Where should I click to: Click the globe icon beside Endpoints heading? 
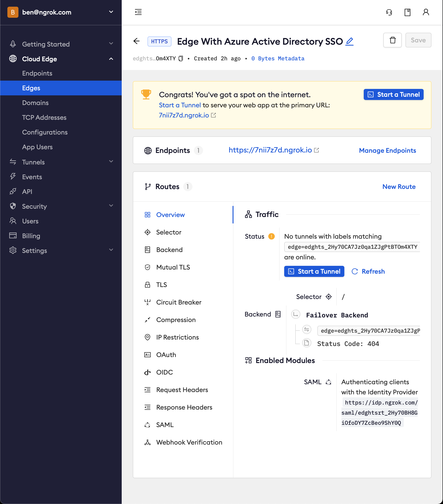[x=148, y=150]
